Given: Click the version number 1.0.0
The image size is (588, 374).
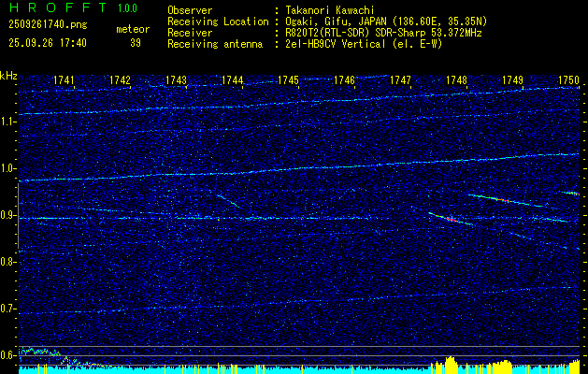Looking at the screenshot, I should [x=127, y=8].
